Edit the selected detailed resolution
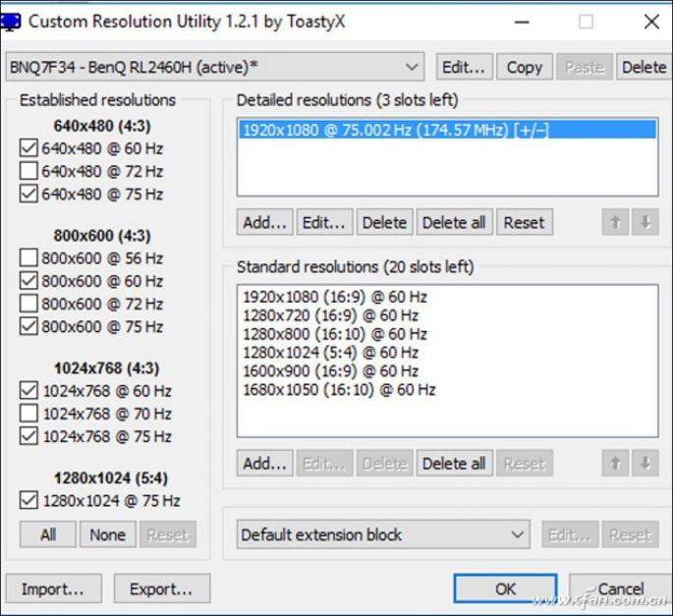The height and width of the screenshot is (616, 673). pos(324,222)
